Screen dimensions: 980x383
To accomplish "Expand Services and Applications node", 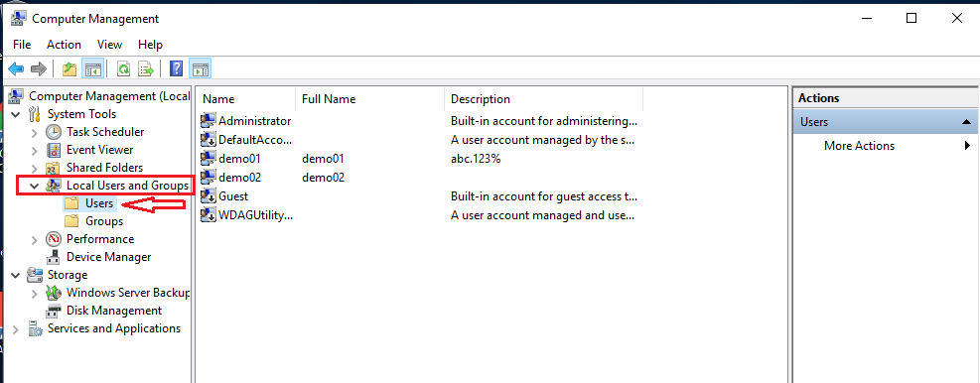I will 16,328.
